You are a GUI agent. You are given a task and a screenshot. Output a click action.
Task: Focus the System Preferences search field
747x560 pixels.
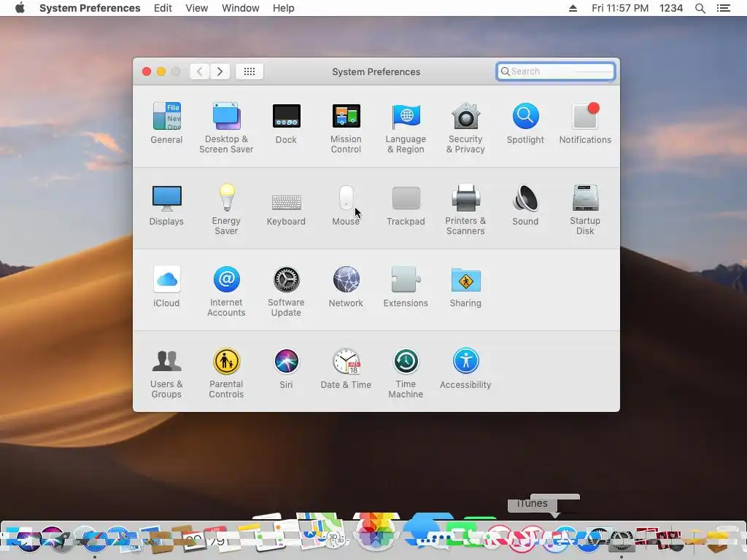555,71
